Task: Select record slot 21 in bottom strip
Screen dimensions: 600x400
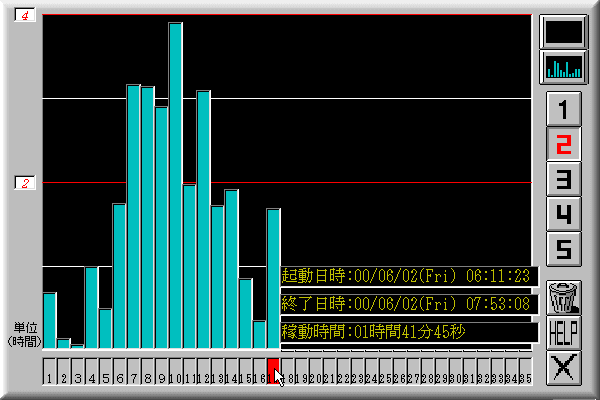Action: [329, 371]
